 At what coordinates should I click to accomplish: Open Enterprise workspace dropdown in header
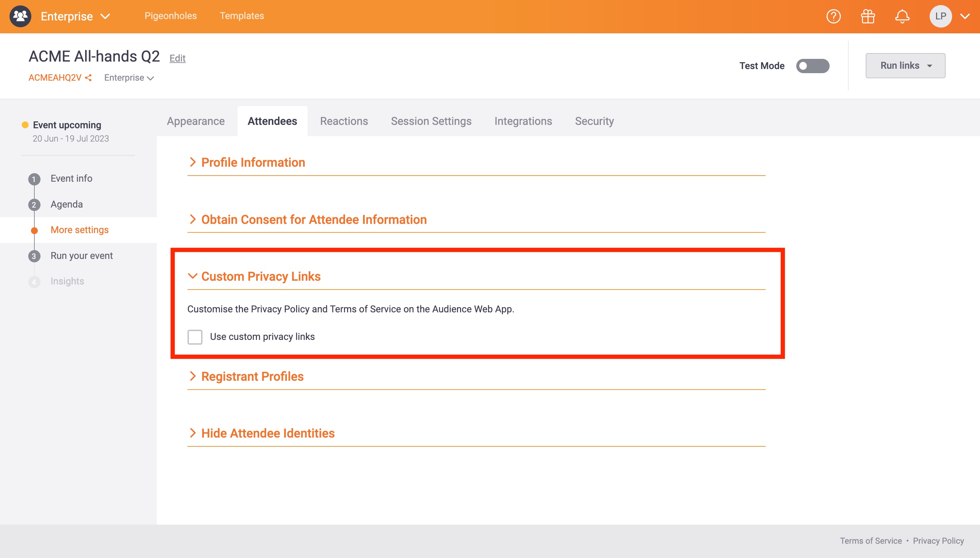(76, 16)
